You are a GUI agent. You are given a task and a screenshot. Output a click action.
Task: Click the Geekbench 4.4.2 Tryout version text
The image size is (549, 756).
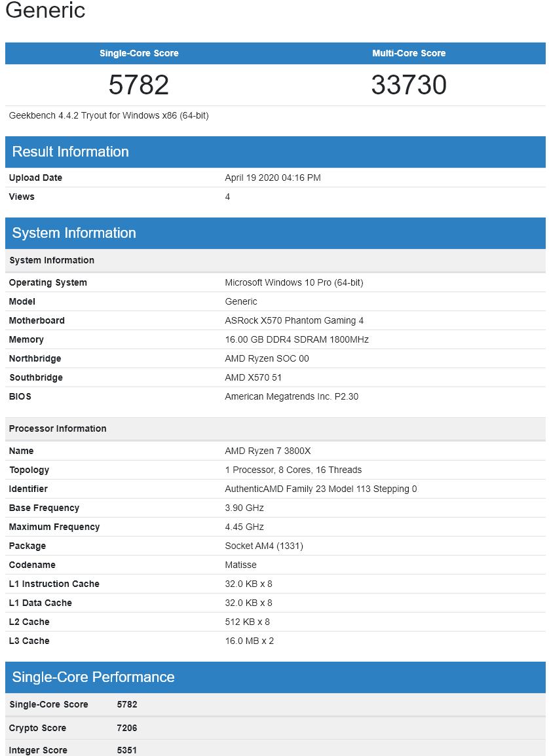point(109,115)
